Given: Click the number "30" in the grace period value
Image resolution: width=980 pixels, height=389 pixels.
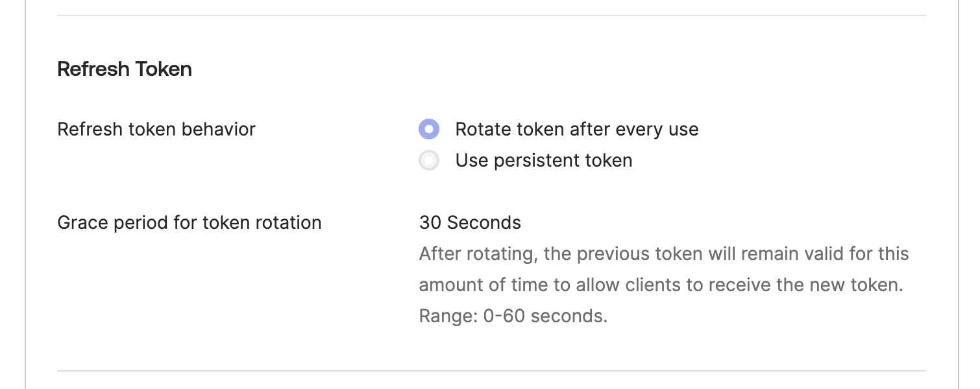Looking at the screenshot, I should pos(430,222).
